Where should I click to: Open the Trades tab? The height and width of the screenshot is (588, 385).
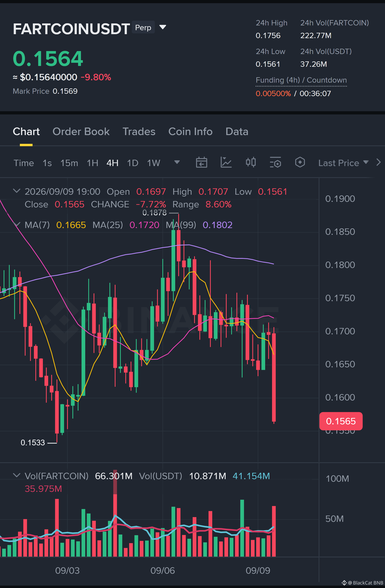(139, 132)
